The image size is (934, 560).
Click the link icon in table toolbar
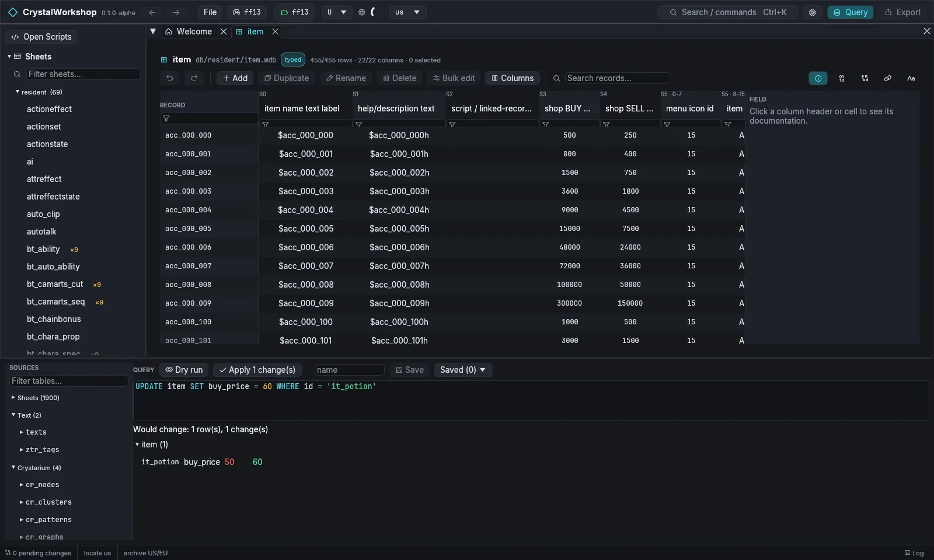887,78
